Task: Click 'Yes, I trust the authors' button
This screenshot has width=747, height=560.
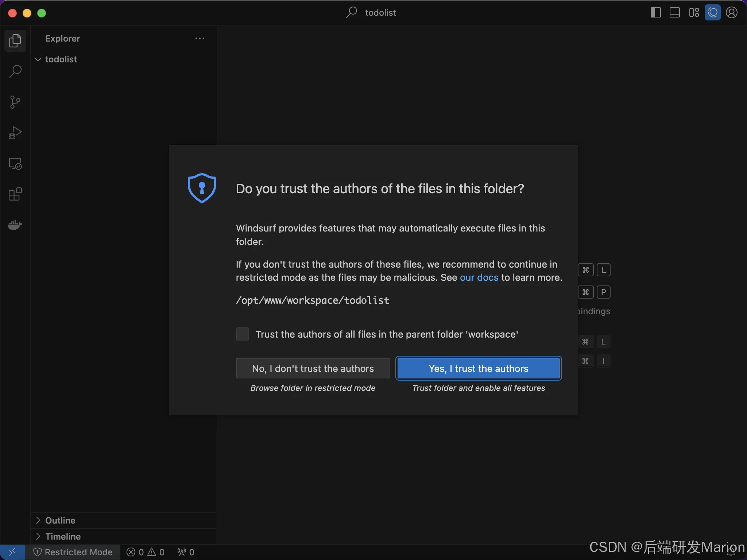Action: pos(479,368)
